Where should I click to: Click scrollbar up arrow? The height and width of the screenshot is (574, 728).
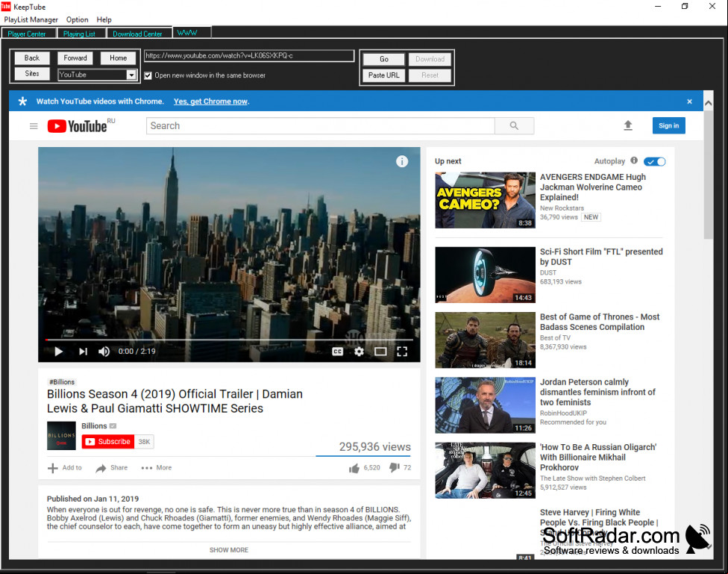pyautogui.click(x=708, y=103)
